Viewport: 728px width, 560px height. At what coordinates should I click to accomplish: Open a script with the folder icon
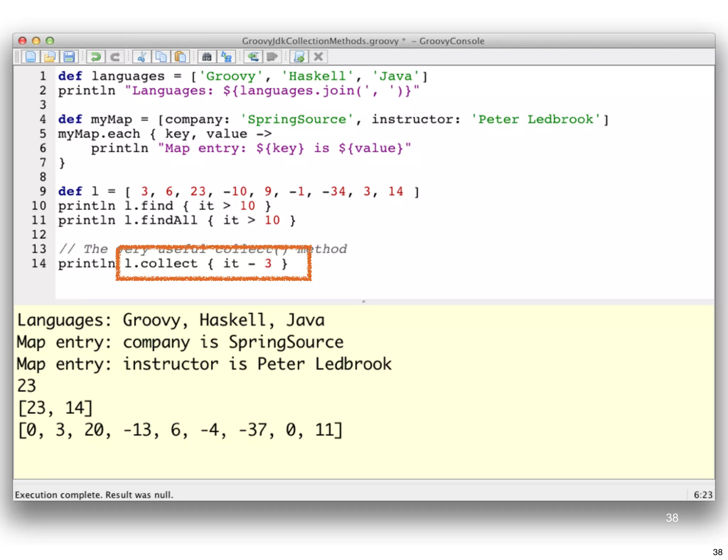(x=50, y=57)
